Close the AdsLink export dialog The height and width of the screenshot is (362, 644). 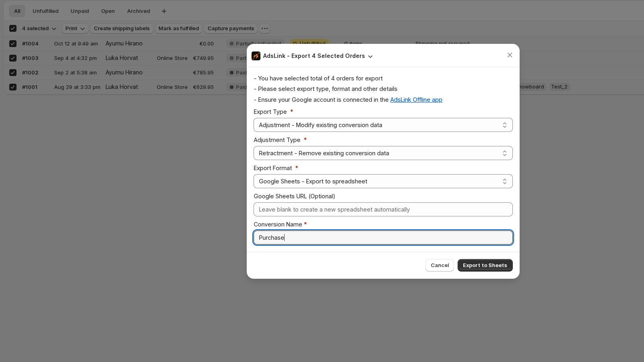click(510, 55)
